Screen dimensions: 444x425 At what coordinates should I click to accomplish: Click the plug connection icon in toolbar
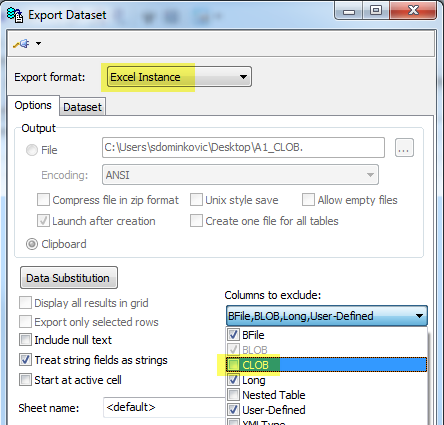(x=21, y=44)
